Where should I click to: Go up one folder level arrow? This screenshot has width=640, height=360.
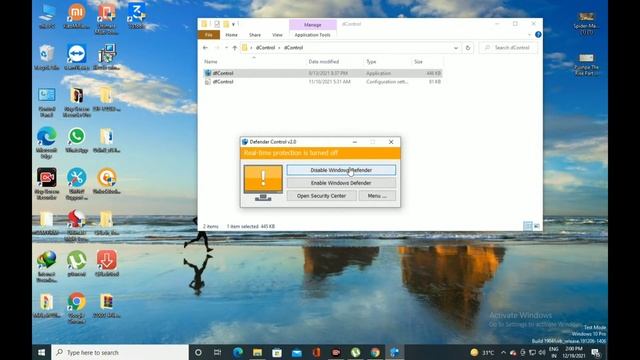coord(235,48)
